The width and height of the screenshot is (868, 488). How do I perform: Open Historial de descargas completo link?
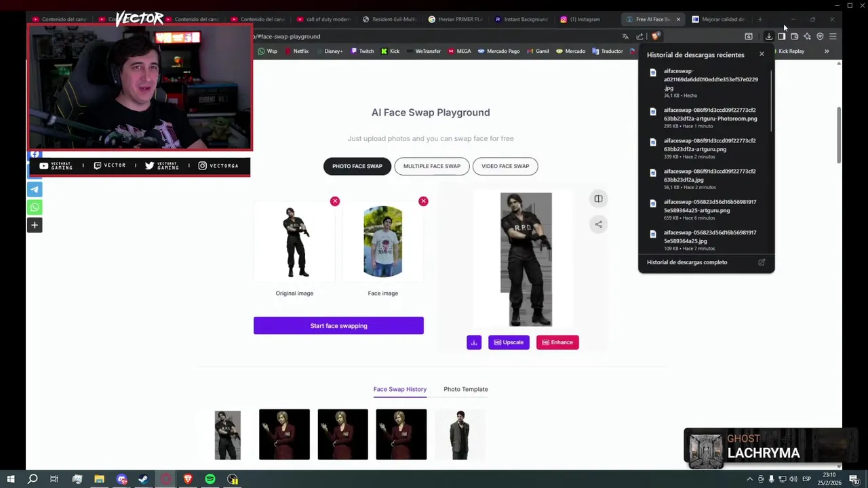pyautogui.click(x=687, y=262)
